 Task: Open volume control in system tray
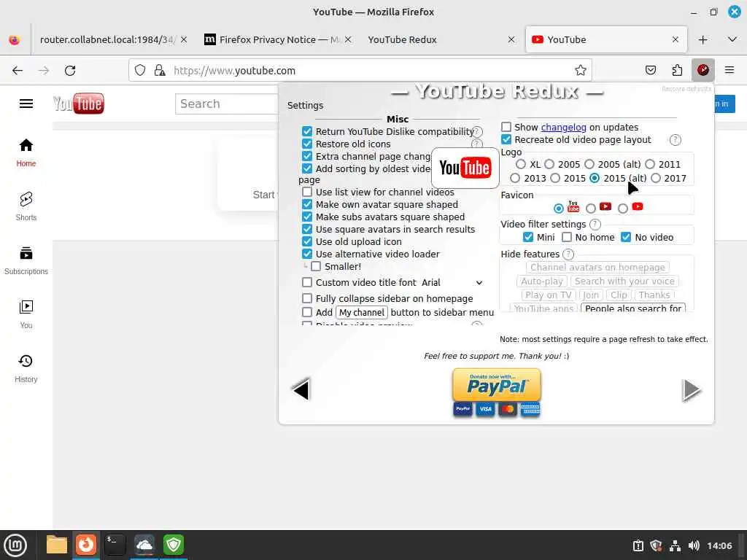(x=694, y=545)
